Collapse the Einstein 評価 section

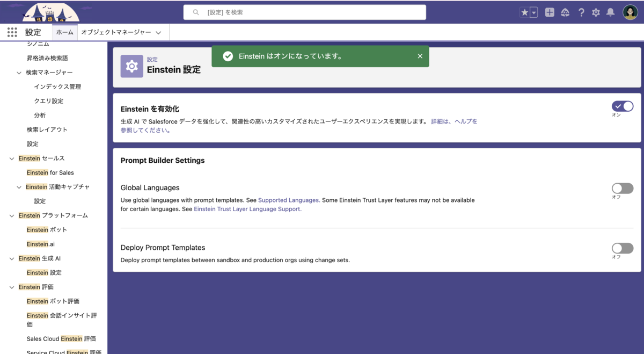tap(12, 287)
